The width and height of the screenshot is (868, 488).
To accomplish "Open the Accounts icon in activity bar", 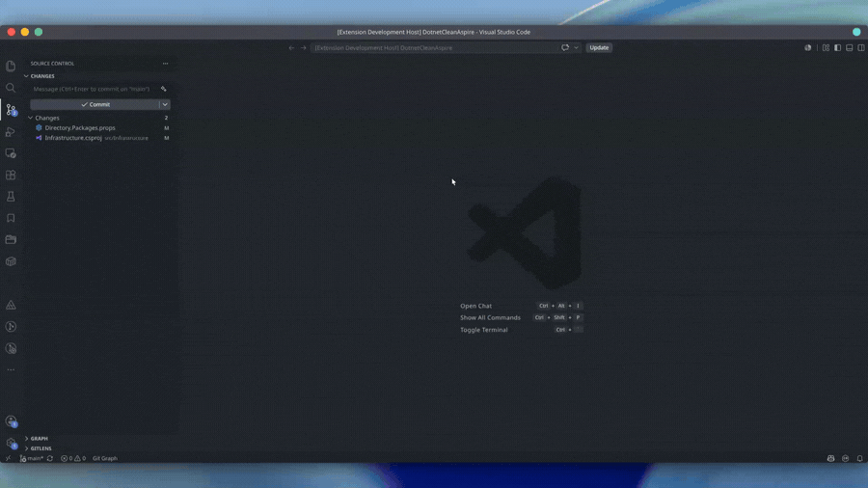I will [11, 421].
